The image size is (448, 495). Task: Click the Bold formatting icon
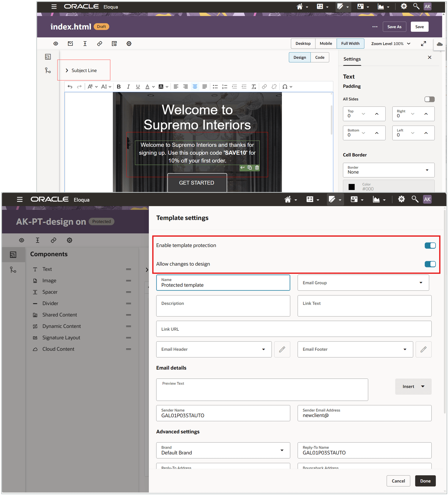119,87
